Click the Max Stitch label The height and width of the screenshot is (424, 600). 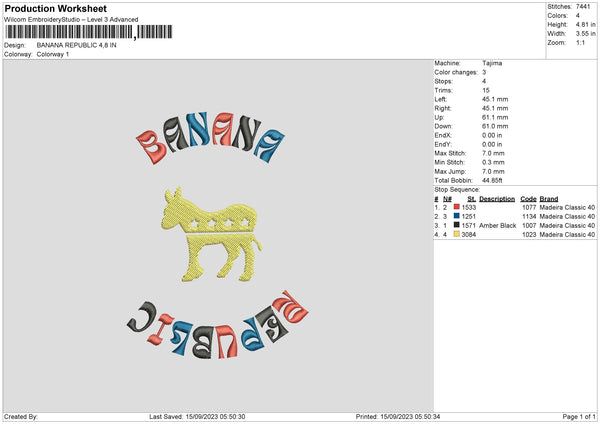coord(450,153)
